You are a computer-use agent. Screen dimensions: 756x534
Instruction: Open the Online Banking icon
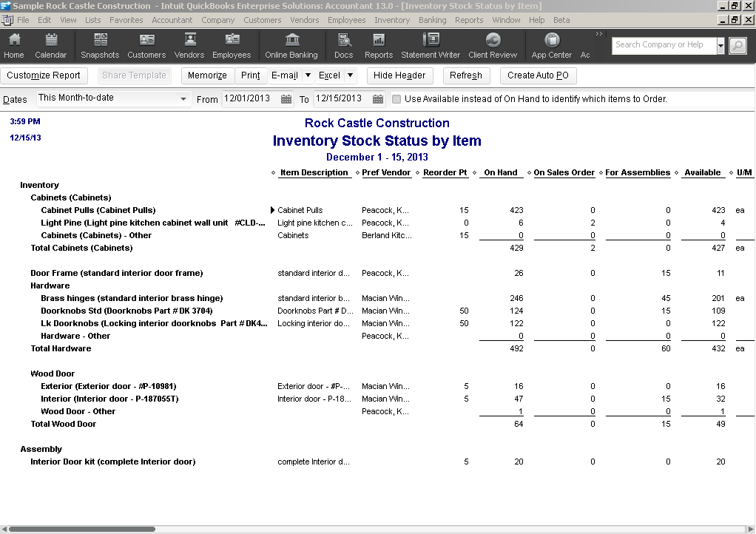[291, 47]
